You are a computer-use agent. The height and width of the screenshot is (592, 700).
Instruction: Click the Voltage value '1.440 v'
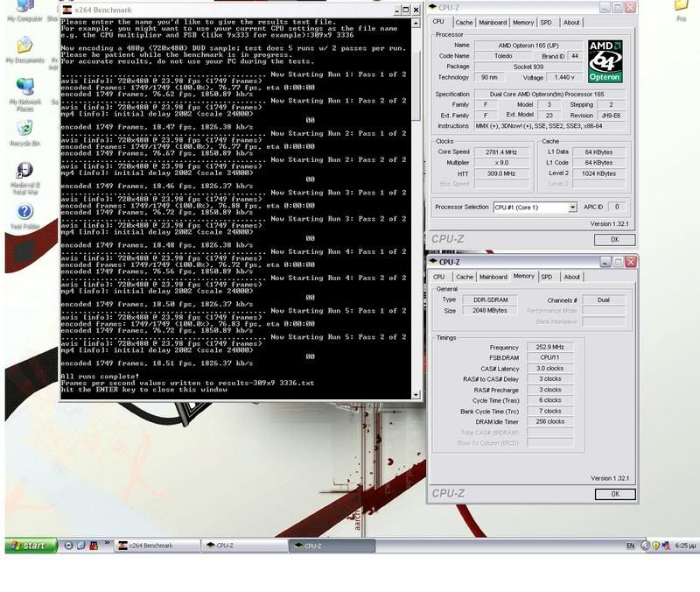[x=564, y=77]
